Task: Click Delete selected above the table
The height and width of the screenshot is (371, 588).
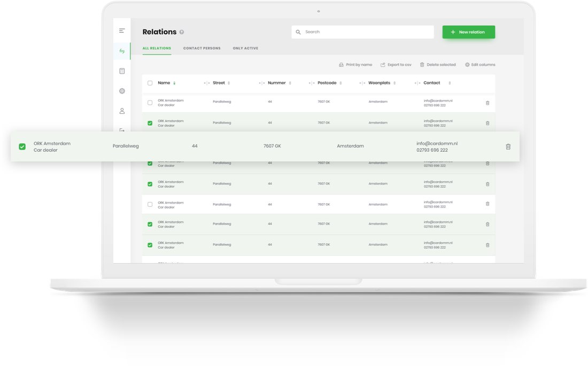Action: click(438, 65)
